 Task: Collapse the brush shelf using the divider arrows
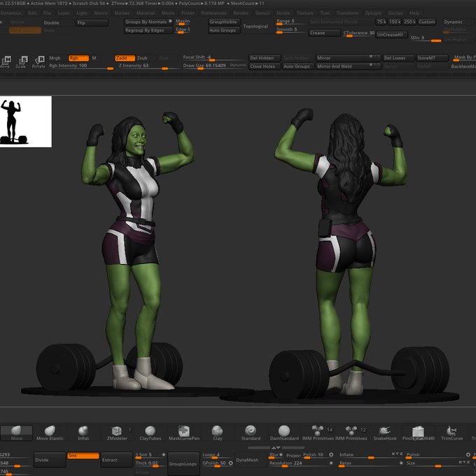[276, 447]
